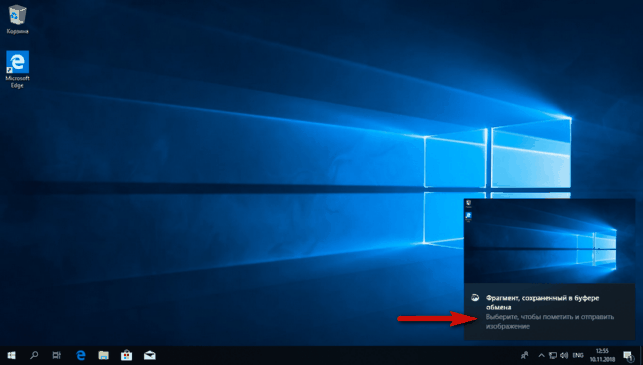Switch input language via ENG indicator
The height and width of the screenshot is (365, 643).
pyautogui.click(x=578, y=356)
